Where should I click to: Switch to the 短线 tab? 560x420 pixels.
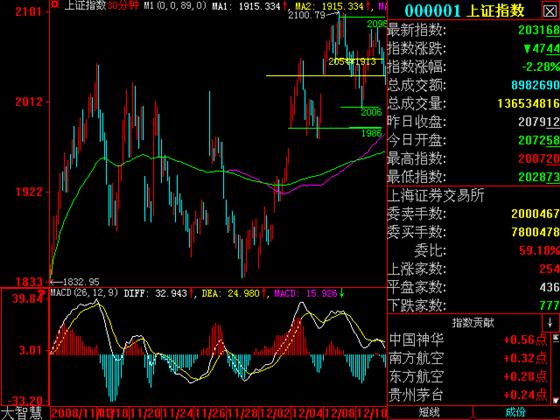pyautogui.click(x=429, y=412)
